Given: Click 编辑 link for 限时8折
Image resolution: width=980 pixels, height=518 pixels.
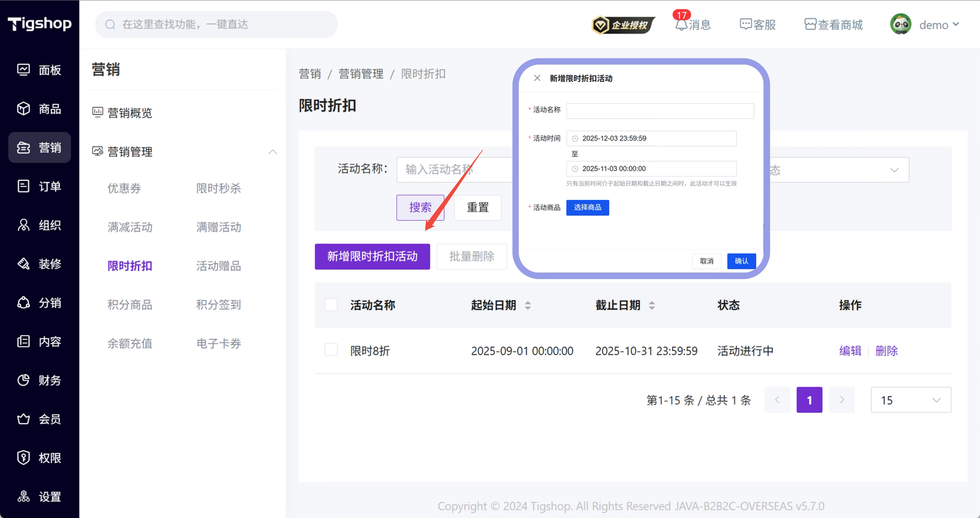Looking at the screenshot, I should click(850, 351).
